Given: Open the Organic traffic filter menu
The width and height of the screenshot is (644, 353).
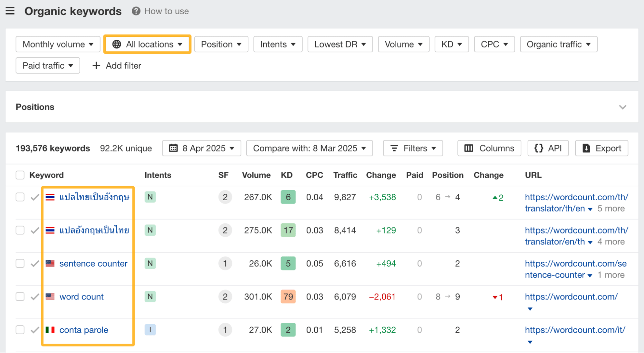Looking at the screenshot, I should tap(558, 44).
